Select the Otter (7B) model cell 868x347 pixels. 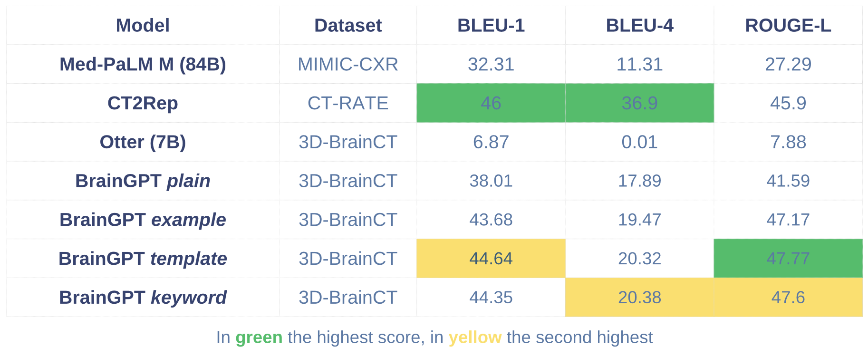143,142
